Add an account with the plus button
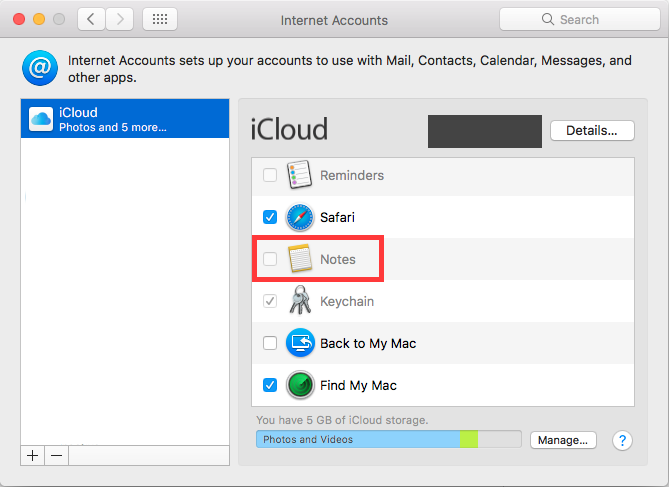This screenshot has height=487, width=669. tap(32, 455)
